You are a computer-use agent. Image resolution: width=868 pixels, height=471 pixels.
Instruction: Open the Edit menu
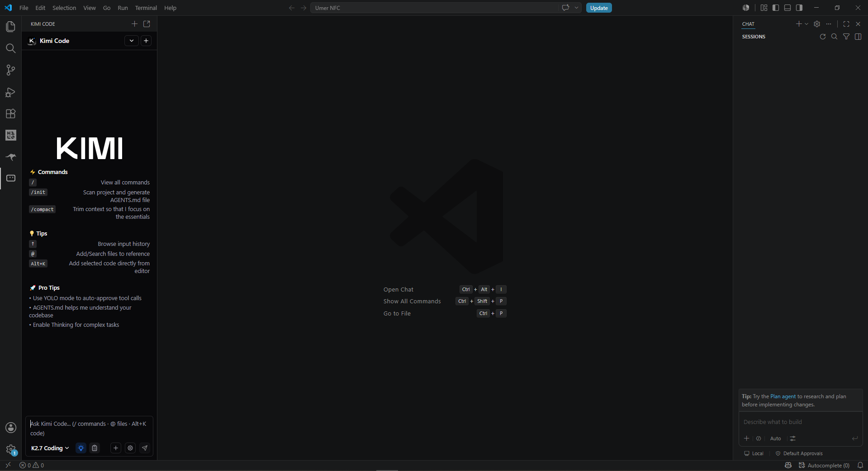coord(40,8)
